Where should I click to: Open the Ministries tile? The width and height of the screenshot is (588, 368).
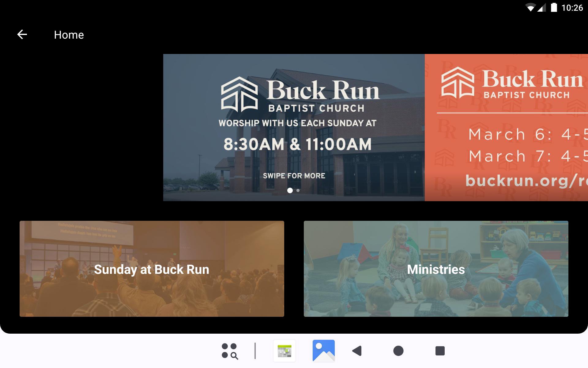(436, 269)
